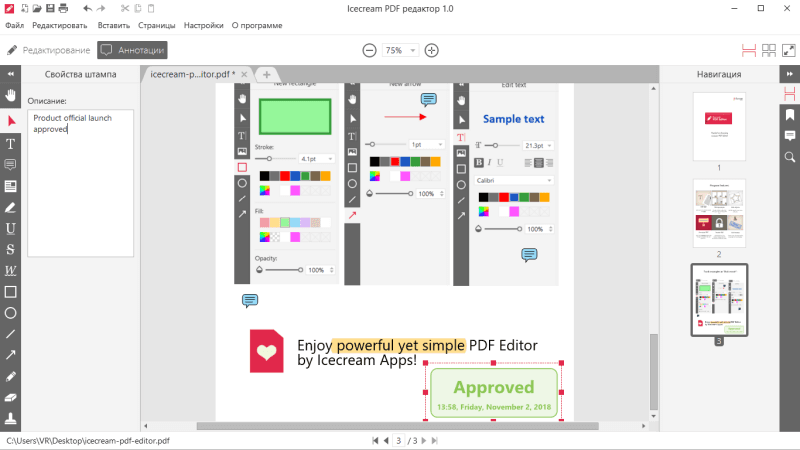Enter full screen mode
Screen dimensions: 800x450
pos(789,50)
